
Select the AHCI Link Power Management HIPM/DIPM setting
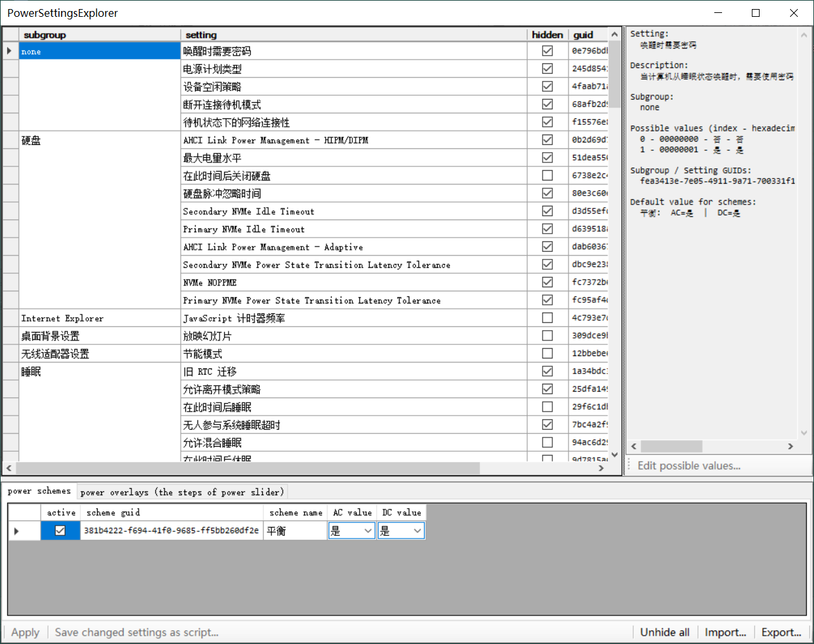(278, 140)
